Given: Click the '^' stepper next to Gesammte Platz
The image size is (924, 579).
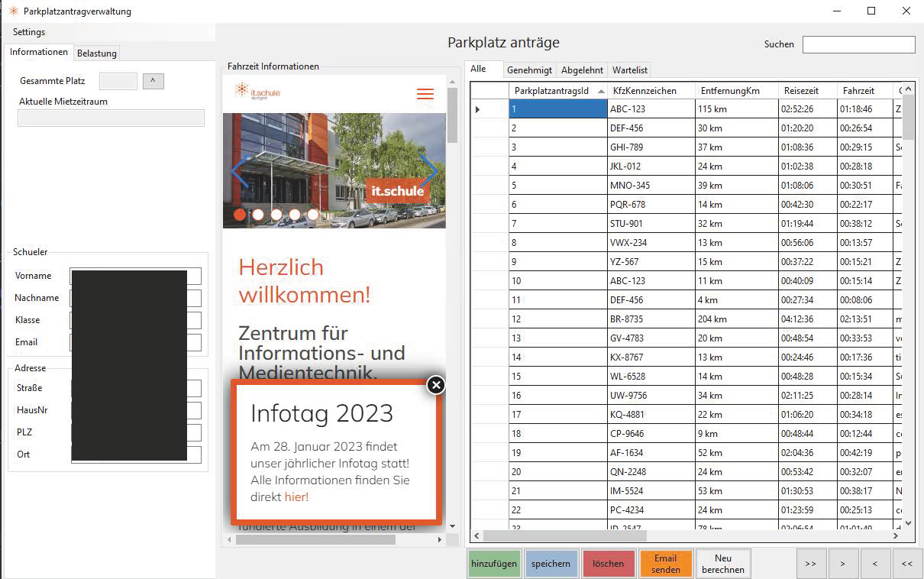Looking at the screenshot, I should tap(153, 81).
